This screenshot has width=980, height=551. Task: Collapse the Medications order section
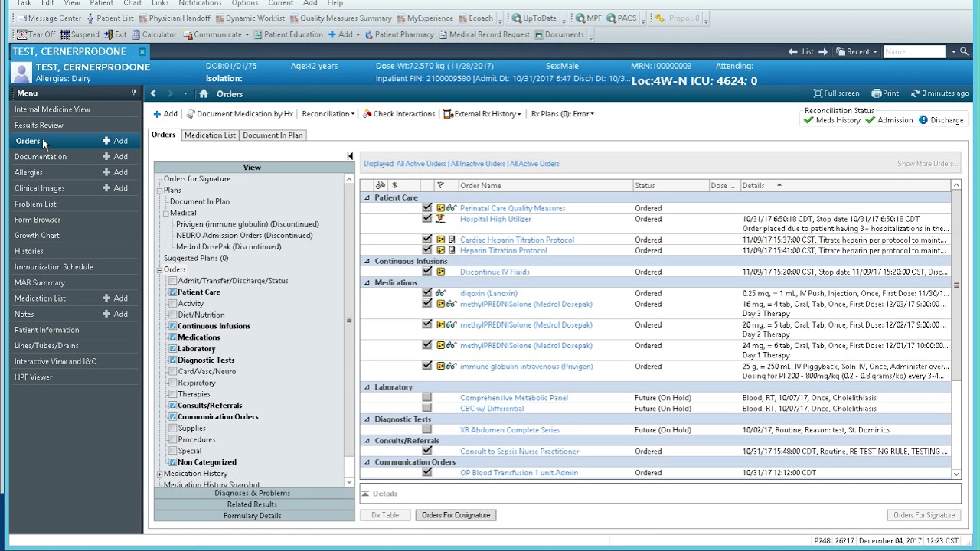tap(367, 282)
